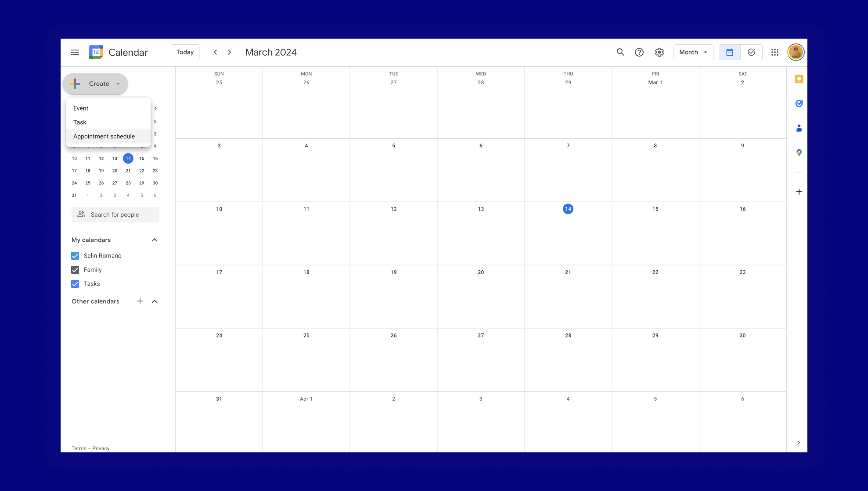868x491 pixels.
Task: Collapse Other calendars section
Action: tap(155, 301)
